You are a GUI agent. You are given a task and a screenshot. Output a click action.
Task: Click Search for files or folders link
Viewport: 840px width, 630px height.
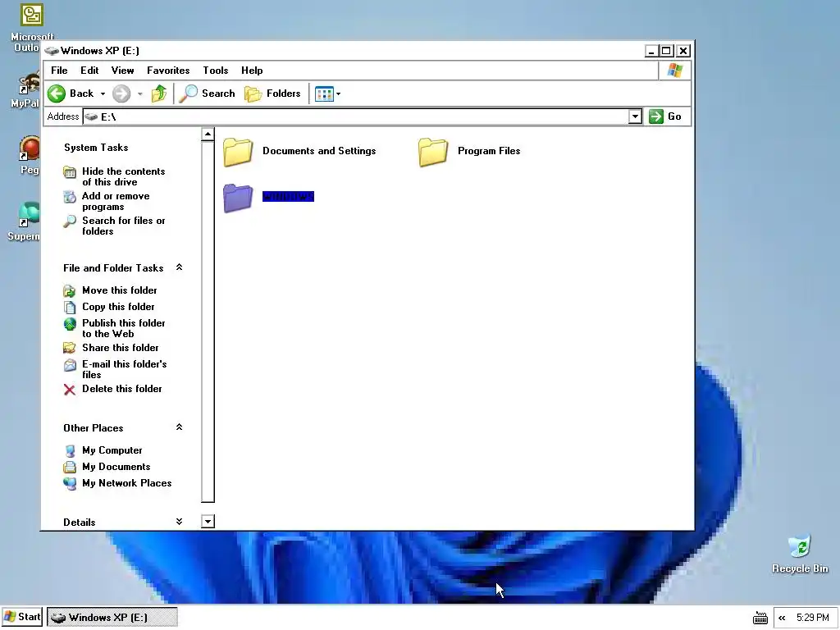coord(124,226)
